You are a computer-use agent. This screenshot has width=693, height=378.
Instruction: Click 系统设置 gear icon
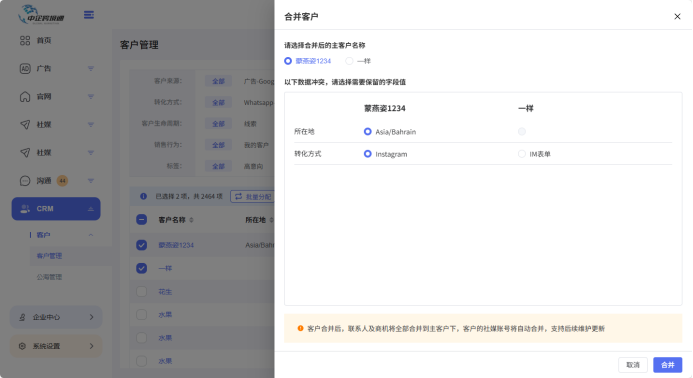22,346
